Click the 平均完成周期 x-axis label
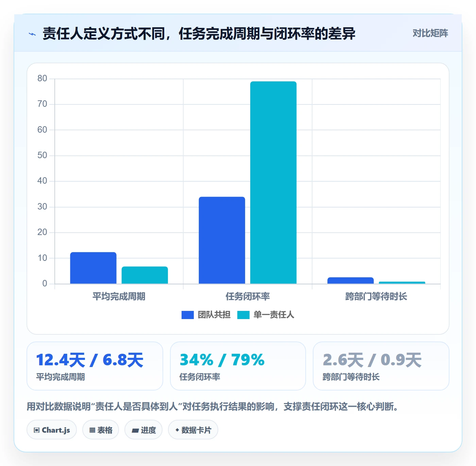This screenshot has height=466, width=476. [119, 297]
